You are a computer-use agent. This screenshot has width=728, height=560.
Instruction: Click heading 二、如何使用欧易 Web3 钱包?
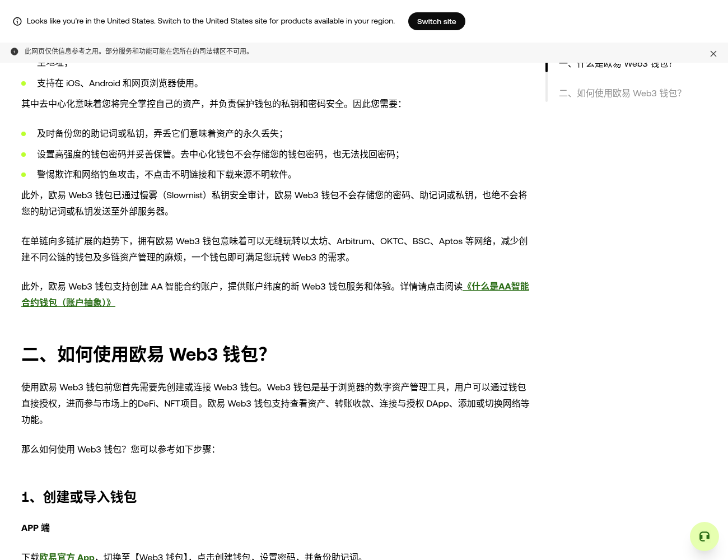coord(144,354)
